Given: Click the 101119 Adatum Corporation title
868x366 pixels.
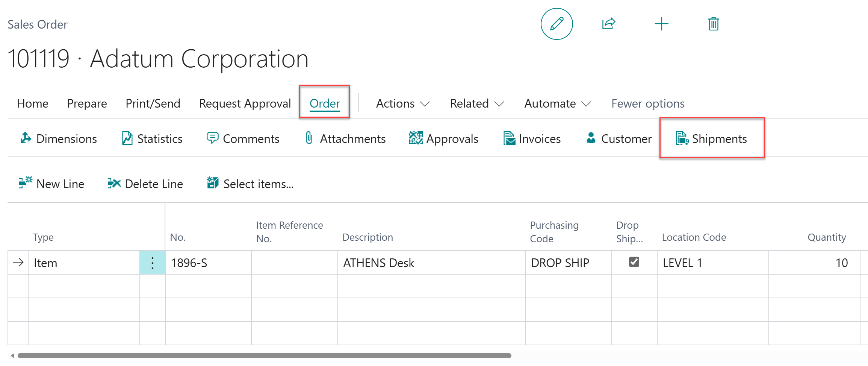Looking at the screenshot, I should pos(158,59).
